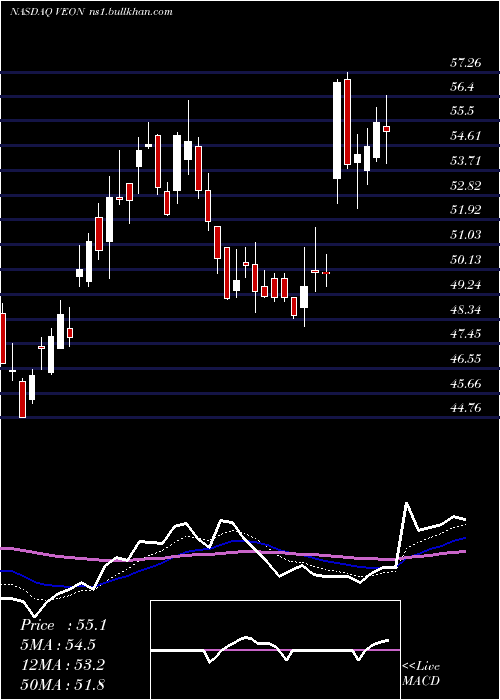
Task: Select the 51.92 price axis label
Action: 466,210
